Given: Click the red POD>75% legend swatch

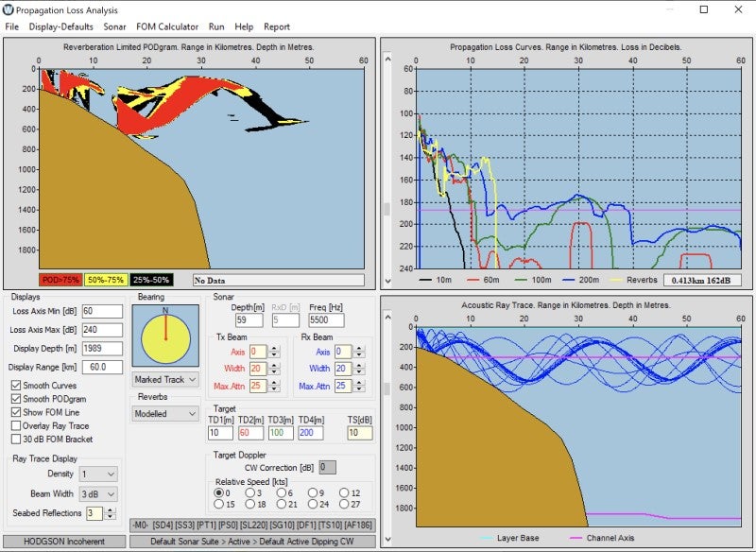Looking at the screenshot, I should 60,280.
